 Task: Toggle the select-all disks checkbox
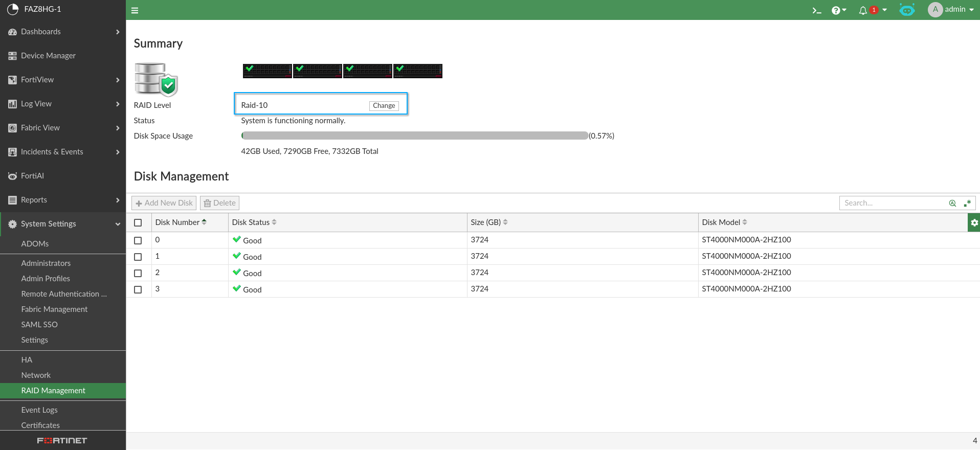pos(138,222)
